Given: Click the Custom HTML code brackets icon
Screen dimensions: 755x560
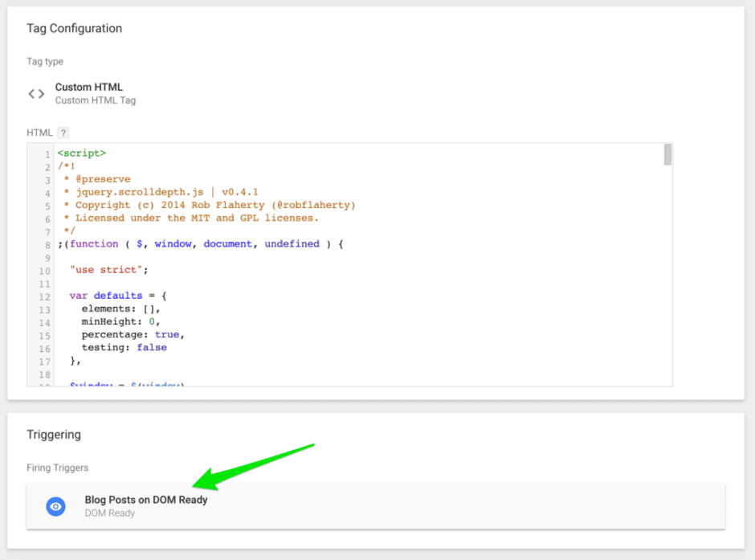Looking at the screenshot, I should coord(36,94).
